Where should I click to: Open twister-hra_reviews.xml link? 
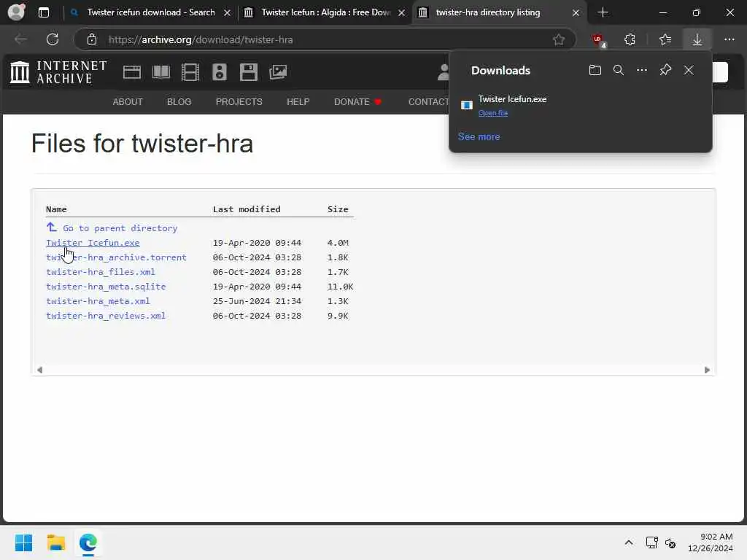point(106,316)
